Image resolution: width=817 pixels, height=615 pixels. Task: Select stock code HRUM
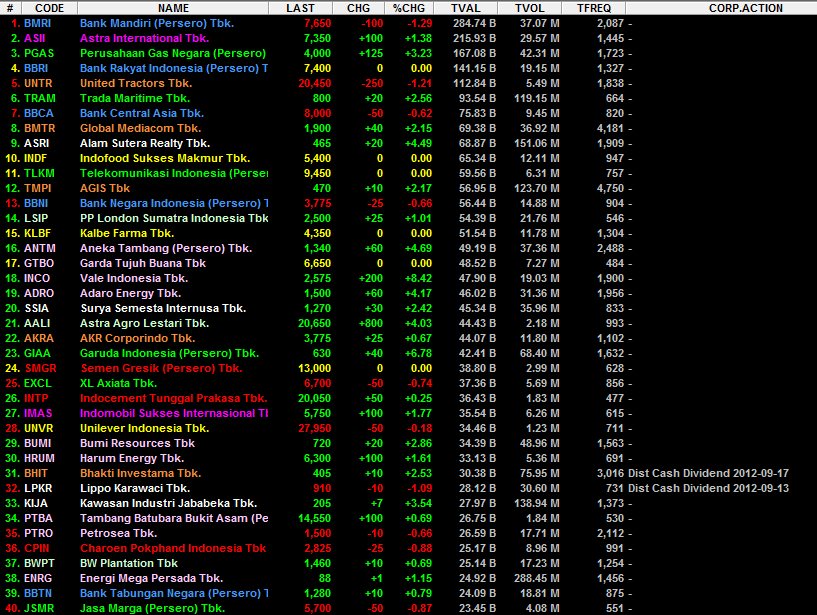[x=39, y=459]
